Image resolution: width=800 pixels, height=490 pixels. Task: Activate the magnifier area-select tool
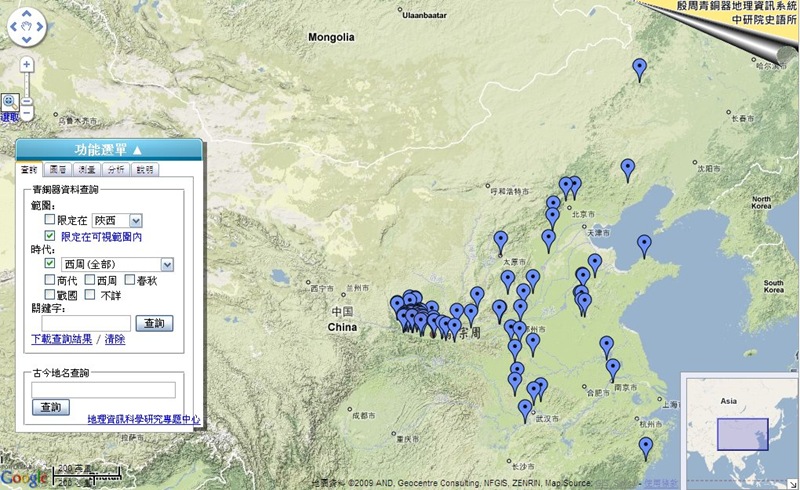click(9, 101)
